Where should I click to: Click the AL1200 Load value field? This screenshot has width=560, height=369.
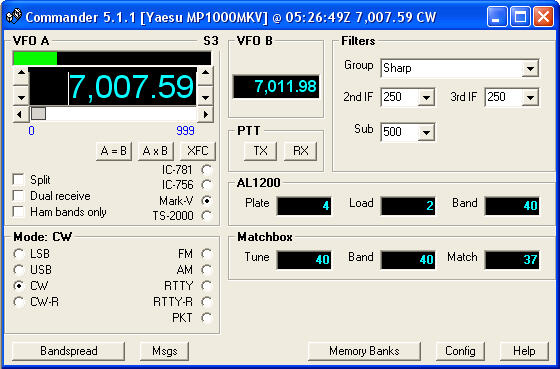click(x=408, y=206)
